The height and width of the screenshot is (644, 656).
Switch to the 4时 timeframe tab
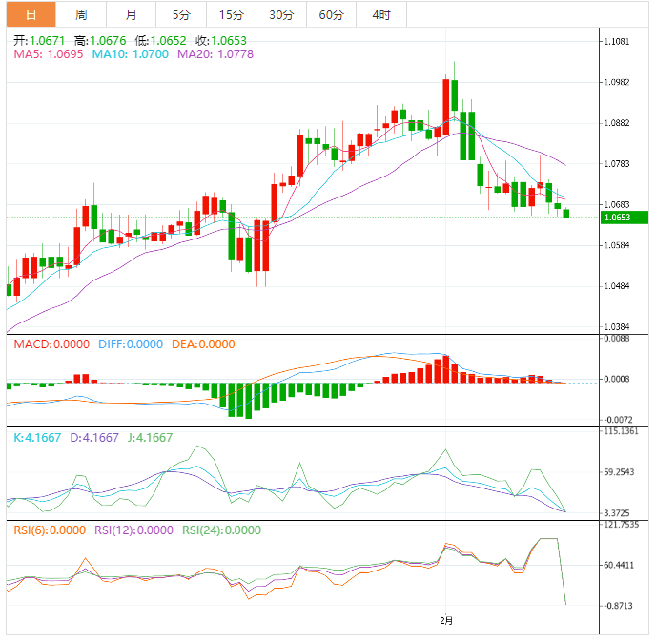coord(381,14)
